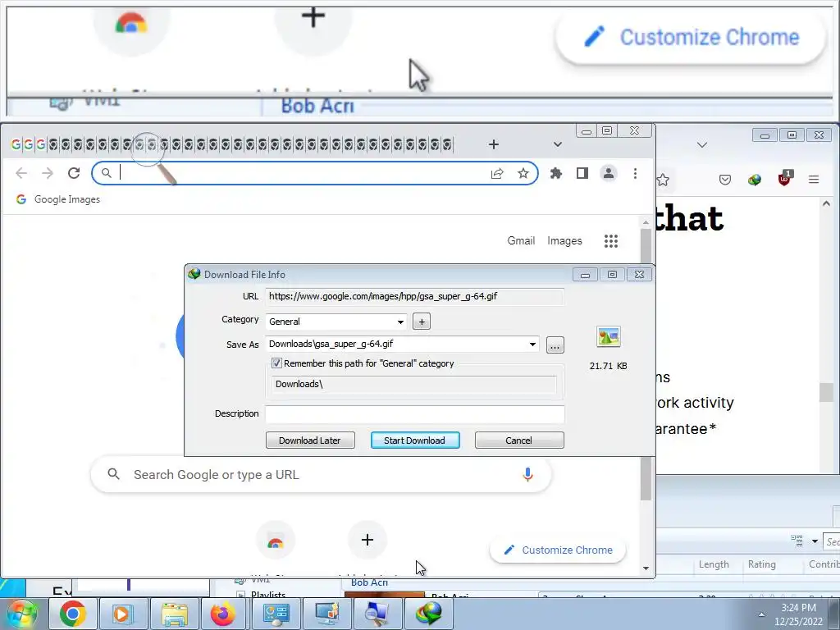
Task: Click Customize Chrome button in browser window
Action: tap(558, 550)
